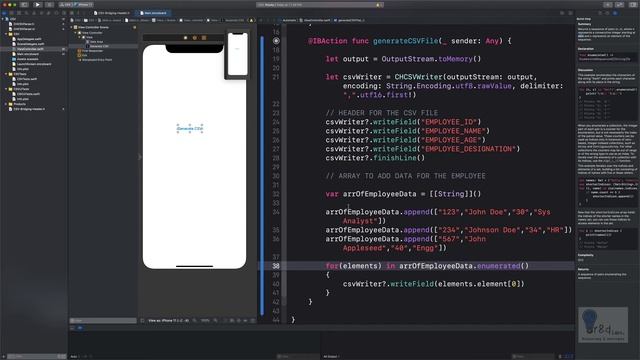
Task: Collapse the CSVUITests folder triangle
Action: [6, 89]
